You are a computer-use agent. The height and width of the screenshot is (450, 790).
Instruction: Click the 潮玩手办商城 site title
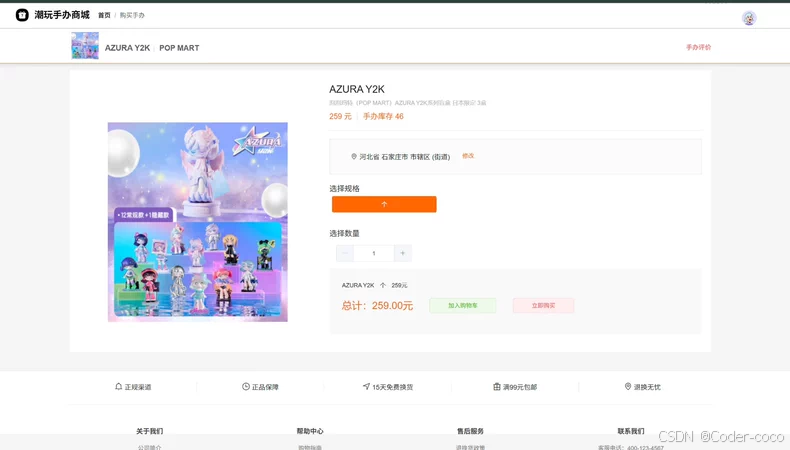(62, 15)
